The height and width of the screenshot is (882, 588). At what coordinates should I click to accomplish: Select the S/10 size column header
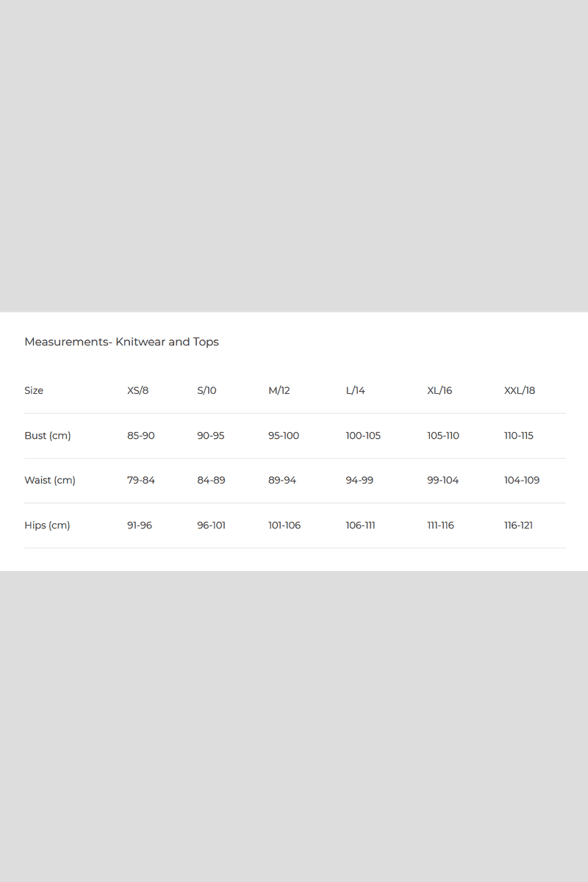[x=207, y=390]
